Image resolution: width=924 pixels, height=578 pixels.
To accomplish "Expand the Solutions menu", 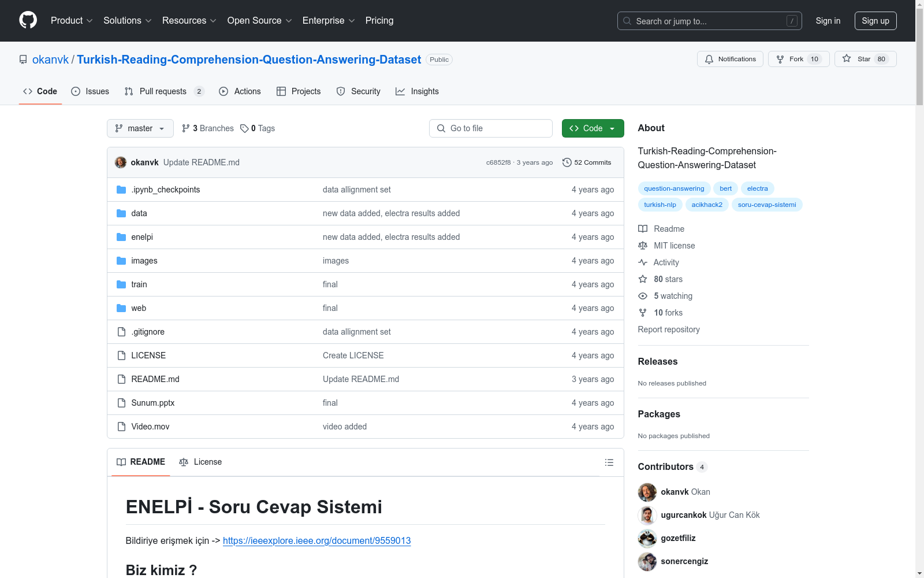I will coord(128,21).
